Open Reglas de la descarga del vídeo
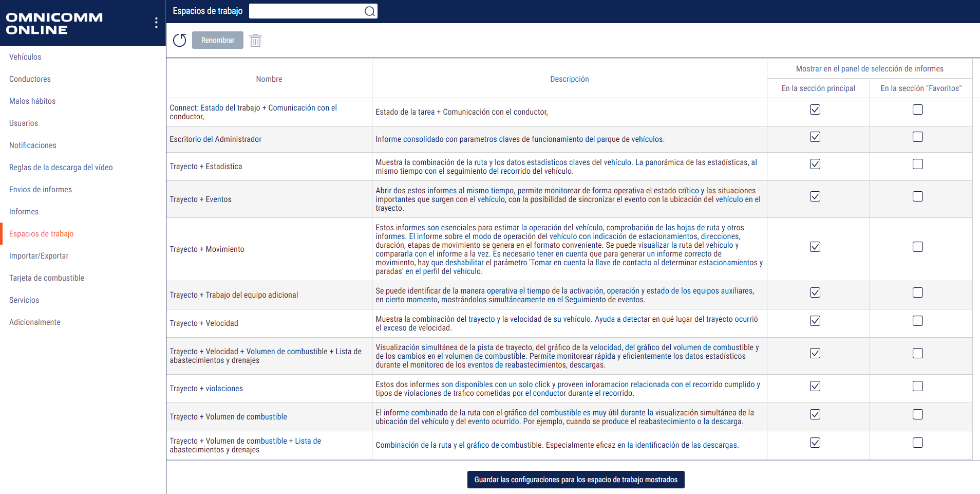980x494 pixels. tap(61, 167)
